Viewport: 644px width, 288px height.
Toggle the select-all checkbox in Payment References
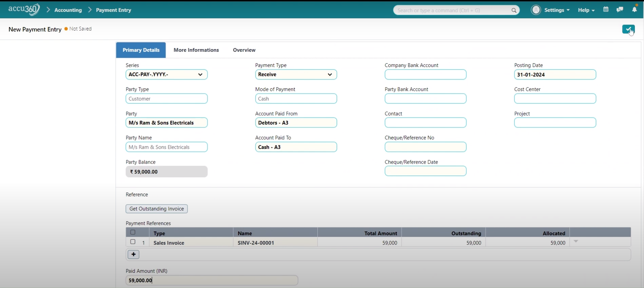tap(133, 232)
